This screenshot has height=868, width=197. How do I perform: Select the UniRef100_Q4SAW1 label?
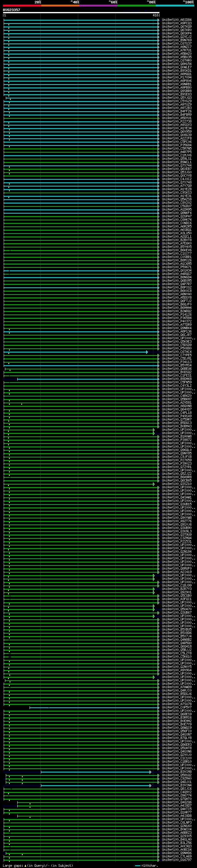(x=177, y=498)
